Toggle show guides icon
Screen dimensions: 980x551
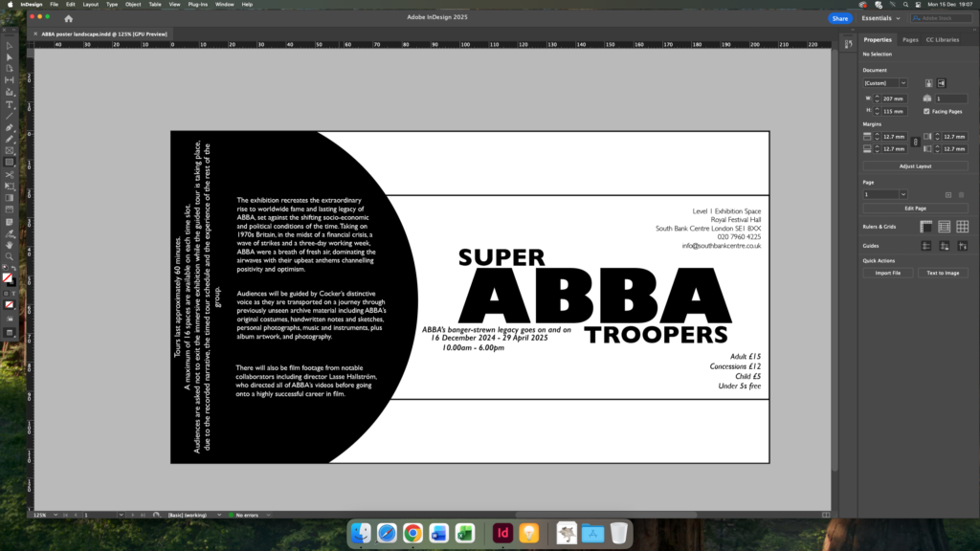point(926,246)
